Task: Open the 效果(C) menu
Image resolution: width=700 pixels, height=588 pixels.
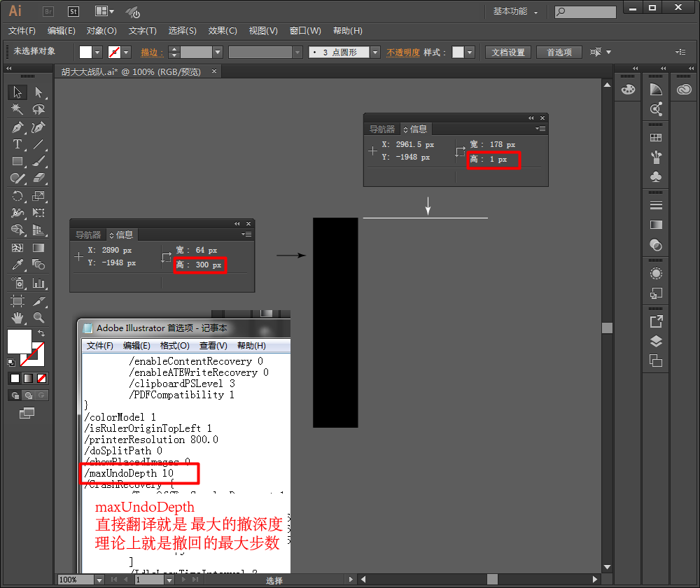Action: 223,31
